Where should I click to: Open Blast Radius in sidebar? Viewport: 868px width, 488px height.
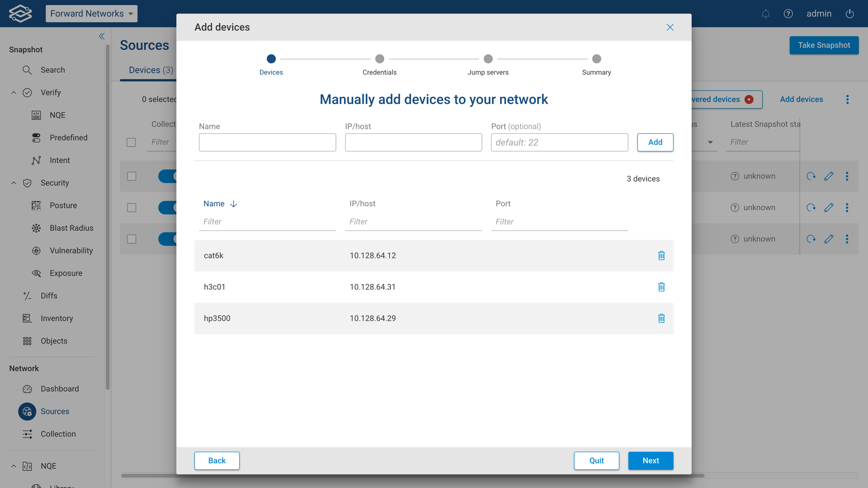(x=71, y=228)
